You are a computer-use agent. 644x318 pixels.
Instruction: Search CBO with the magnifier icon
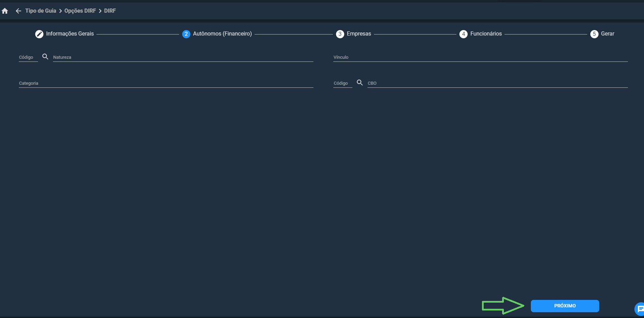[360, 82]
